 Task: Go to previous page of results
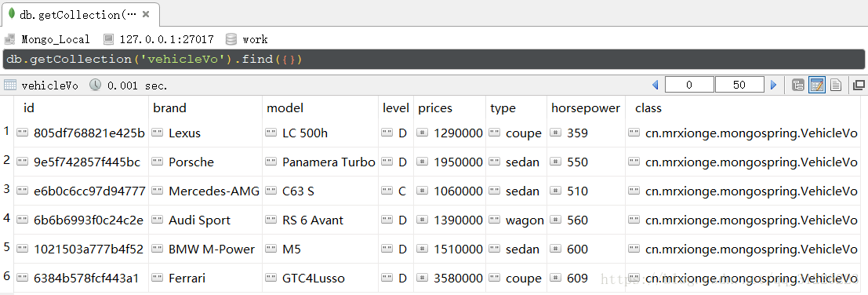656,86
